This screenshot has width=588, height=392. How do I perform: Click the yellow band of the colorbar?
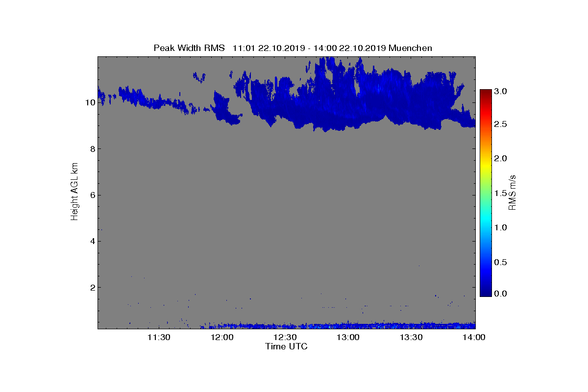486,167
